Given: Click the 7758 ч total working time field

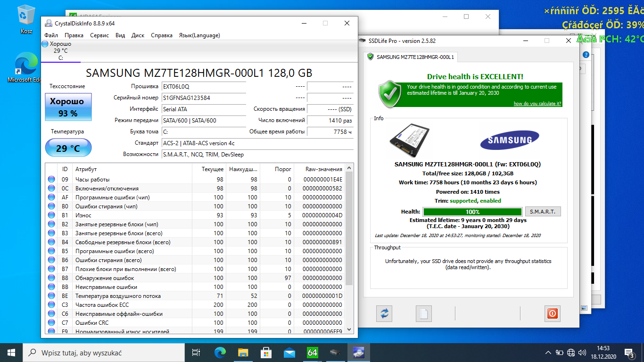Looking at the screenshot, I should (x=330, y=132).
